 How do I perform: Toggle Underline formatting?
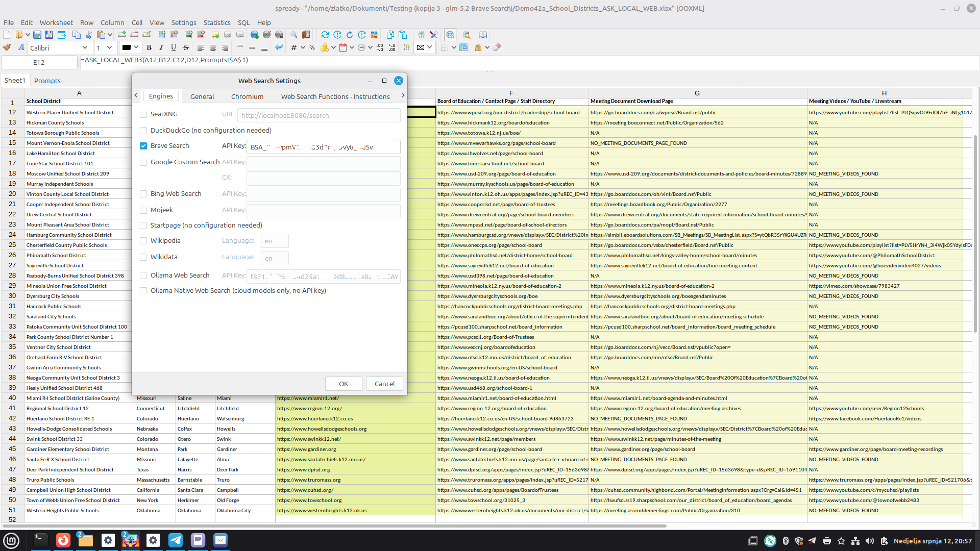174,47
